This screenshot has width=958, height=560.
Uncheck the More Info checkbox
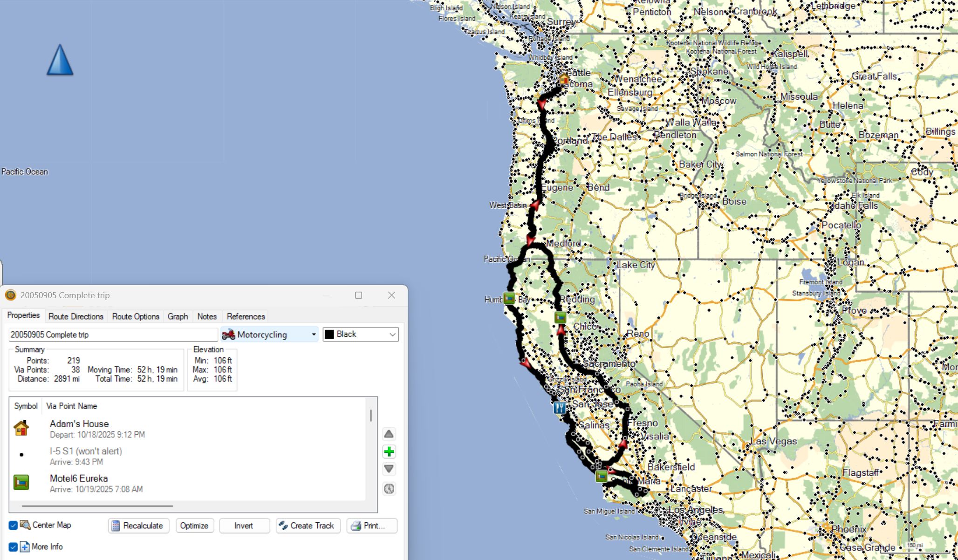13,547
